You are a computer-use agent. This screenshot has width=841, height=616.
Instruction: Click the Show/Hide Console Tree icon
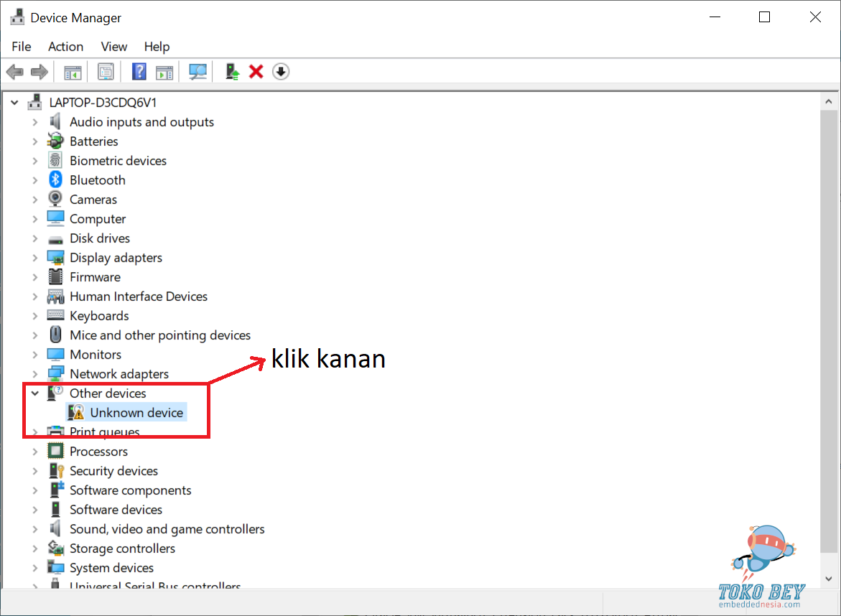[73, 72]
